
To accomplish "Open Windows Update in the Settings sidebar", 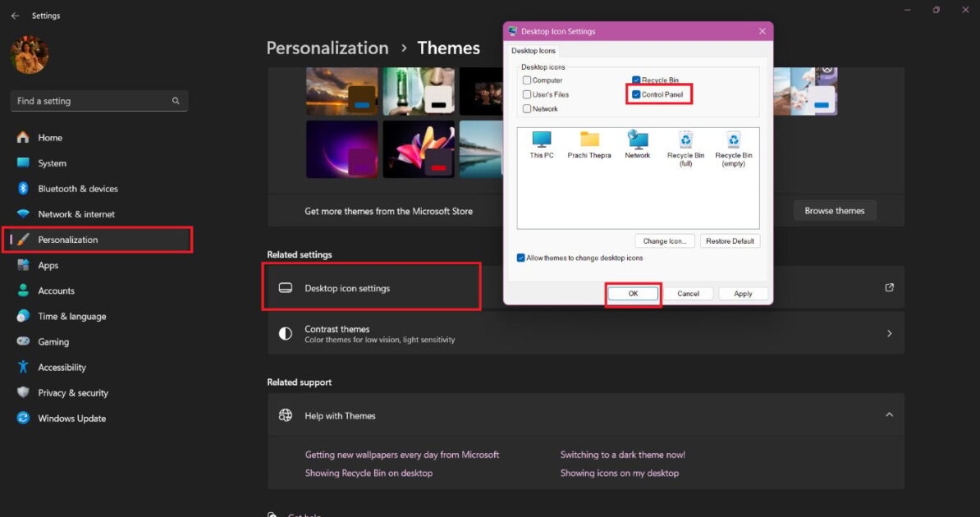I will [x=98, y=419].
